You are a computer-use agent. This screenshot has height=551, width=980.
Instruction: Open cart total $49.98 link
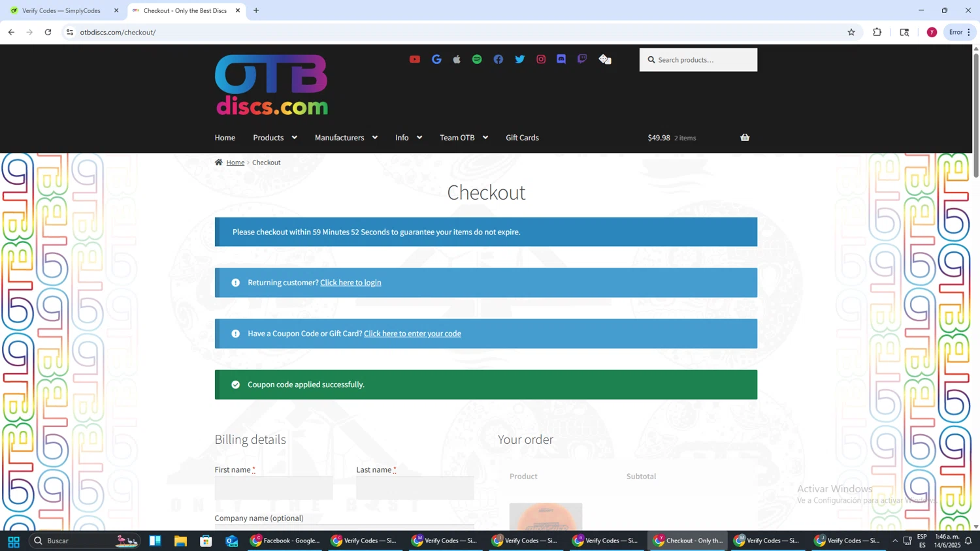672,138
